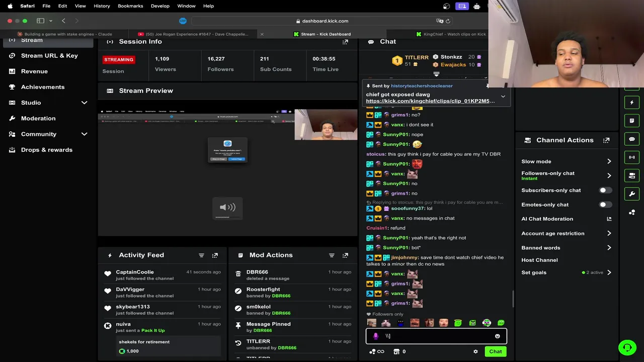Image resolution: width=644 pixels, height=362 pixels.
Task: Switch to KingChief clips Safari tab
Action: tap(451, 34)
